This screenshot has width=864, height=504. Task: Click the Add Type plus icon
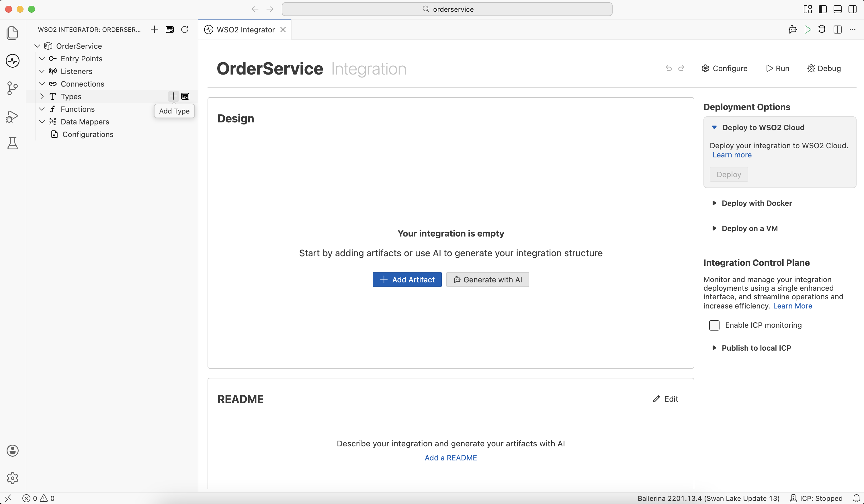(x=173, y=96)
